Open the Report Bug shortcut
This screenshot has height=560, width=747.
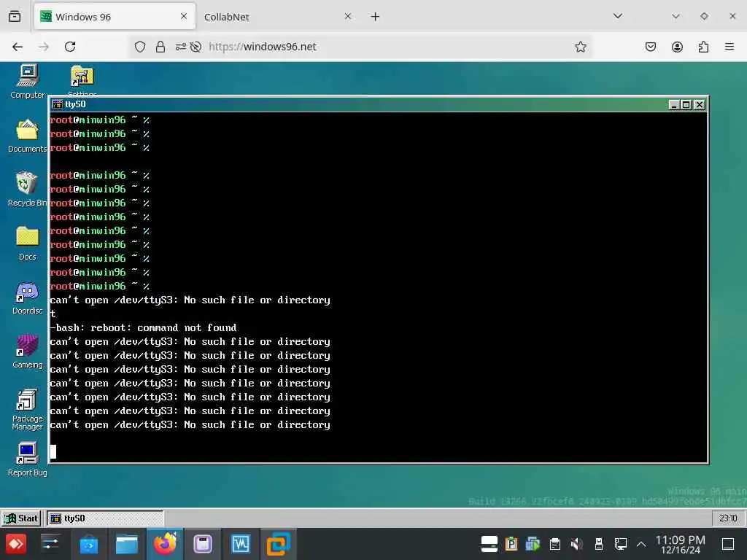click(x=27, y=459)
